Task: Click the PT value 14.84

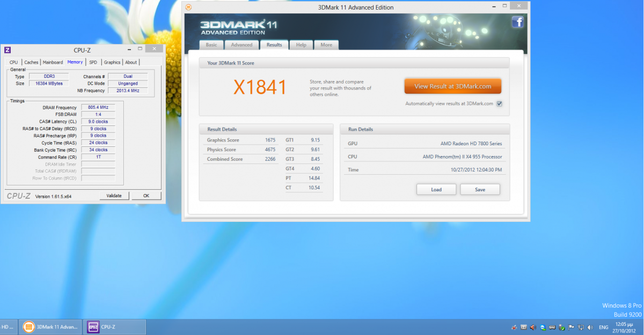Action: coord(314,178)
